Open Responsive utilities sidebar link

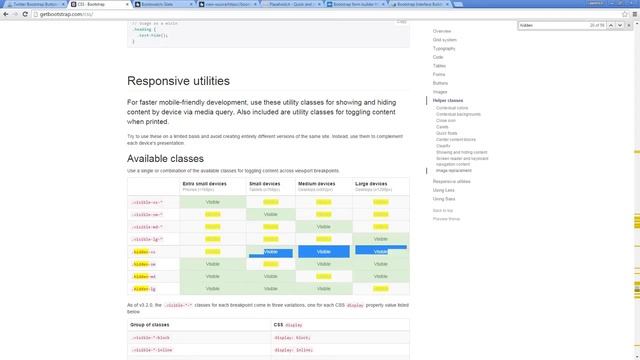pyautogui.click(x=451, y=182)
